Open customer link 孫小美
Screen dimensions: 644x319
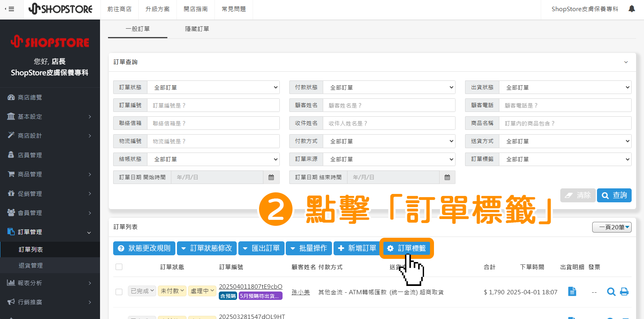[300, 292]
